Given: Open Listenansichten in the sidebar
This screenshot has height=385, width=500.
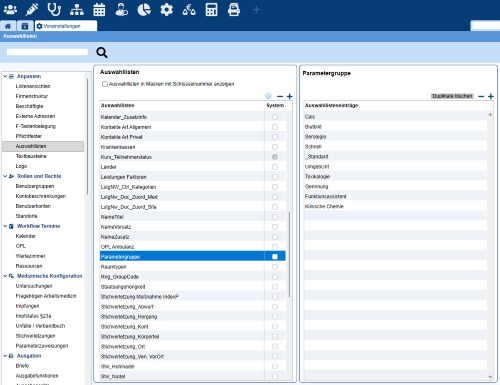Looking at the screenshot, I should (x=33, y=86).
